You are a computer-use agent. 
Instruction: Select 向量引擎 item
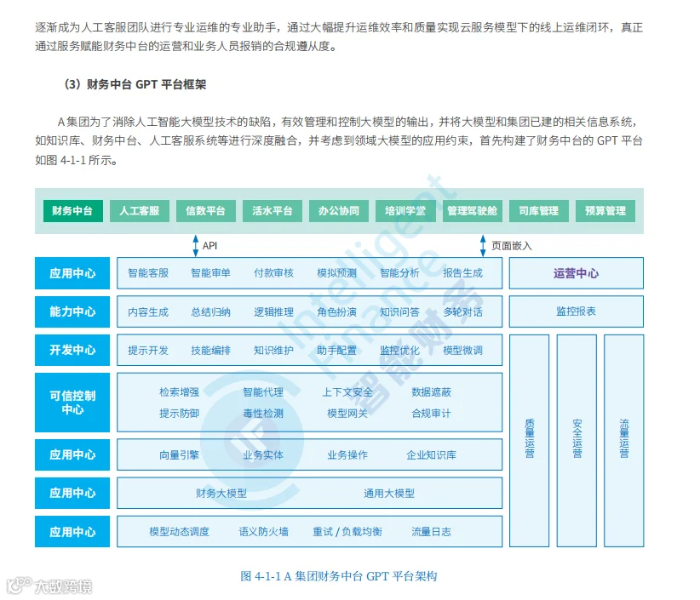pyautogui.click(x=179, y=455)
